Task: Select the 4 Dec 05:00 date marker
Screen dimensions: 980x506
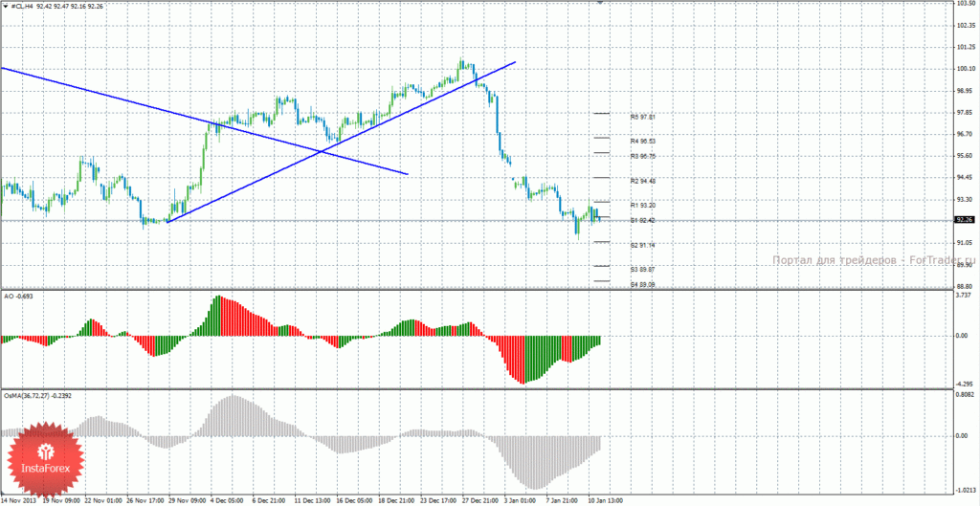Action: tap(225, 500)
